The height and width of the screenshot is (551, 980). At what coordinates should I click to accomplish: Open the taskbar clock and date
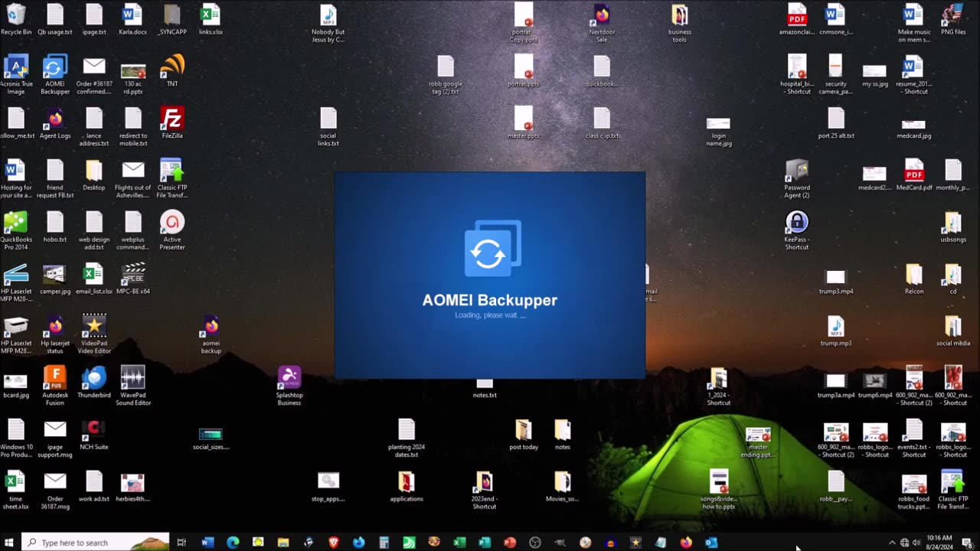coord(939,543)
